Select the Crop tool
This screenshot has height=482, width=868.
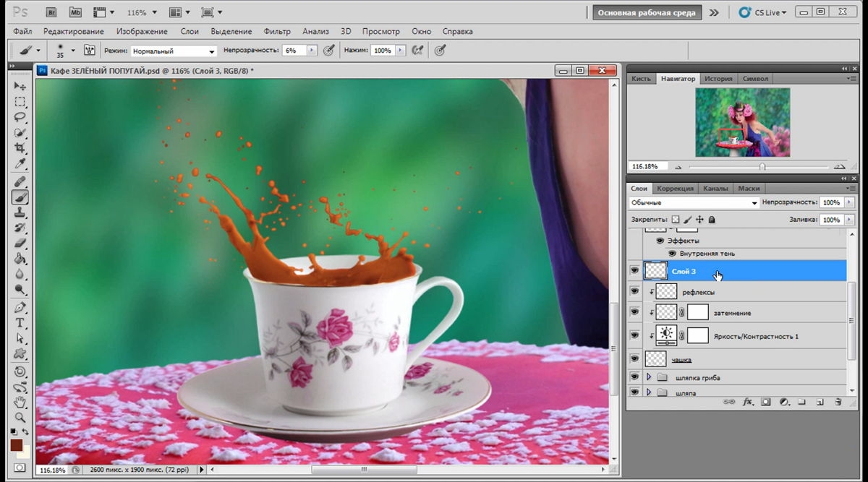[x=20, y=148]
